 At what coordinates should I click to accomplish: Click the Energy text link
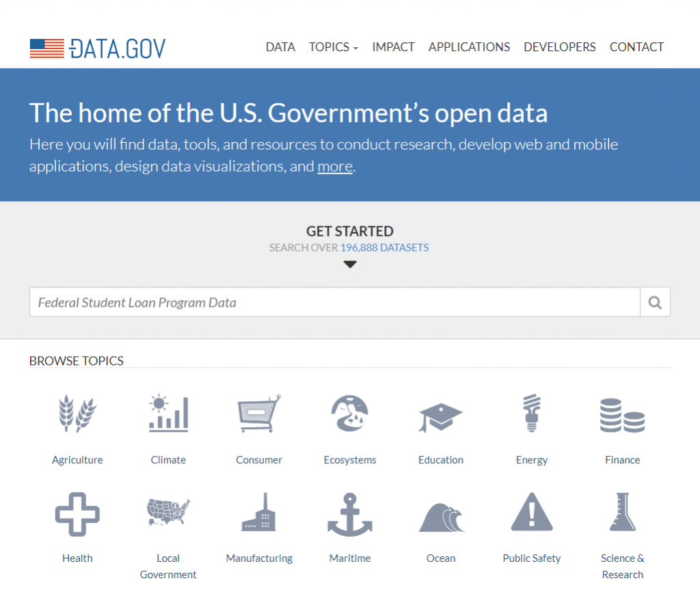[532, 460]
